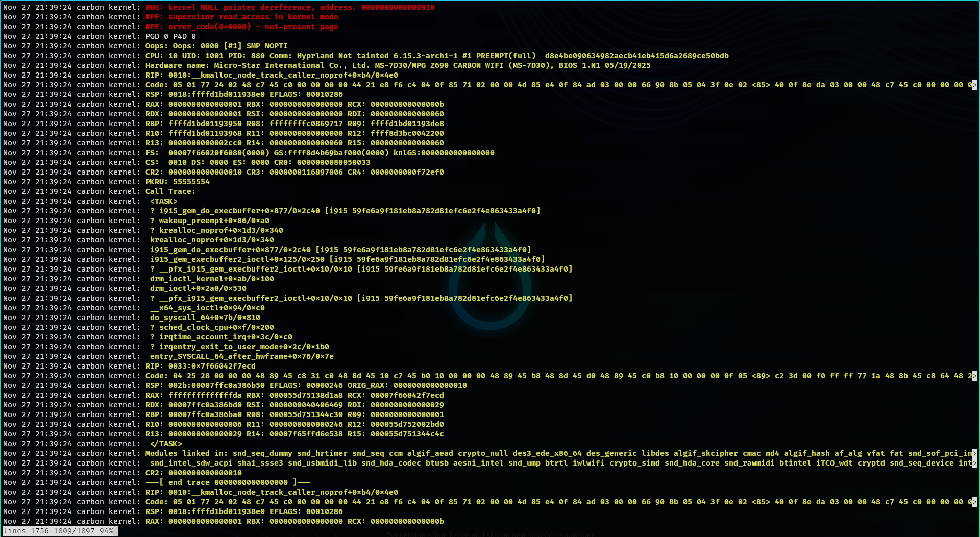Click the "R13: 0000000000002cc0" register value
Viewport: 980px width, 537px height.
(x=193, y=143)
